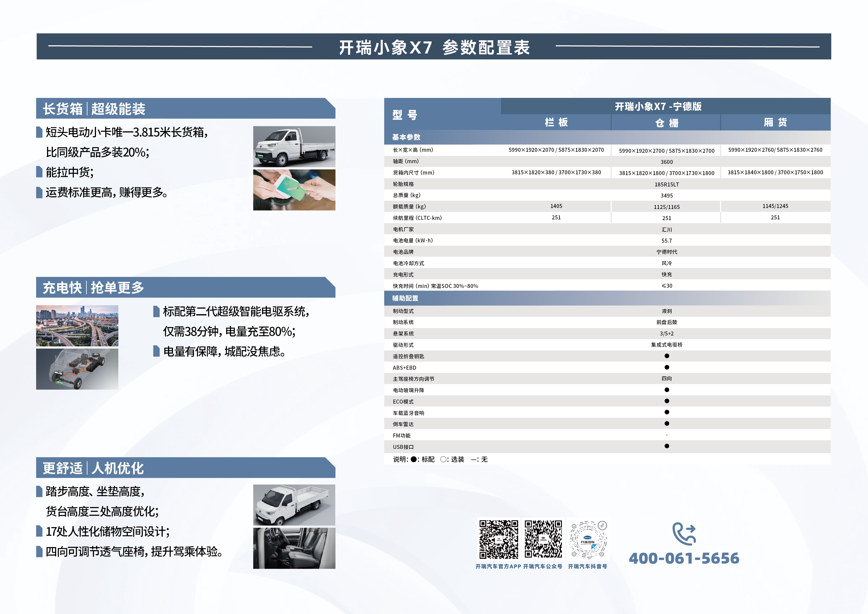Click the standard dot in 倒车雷达 row
868x614 pixels.
click(x=667, y=424)
